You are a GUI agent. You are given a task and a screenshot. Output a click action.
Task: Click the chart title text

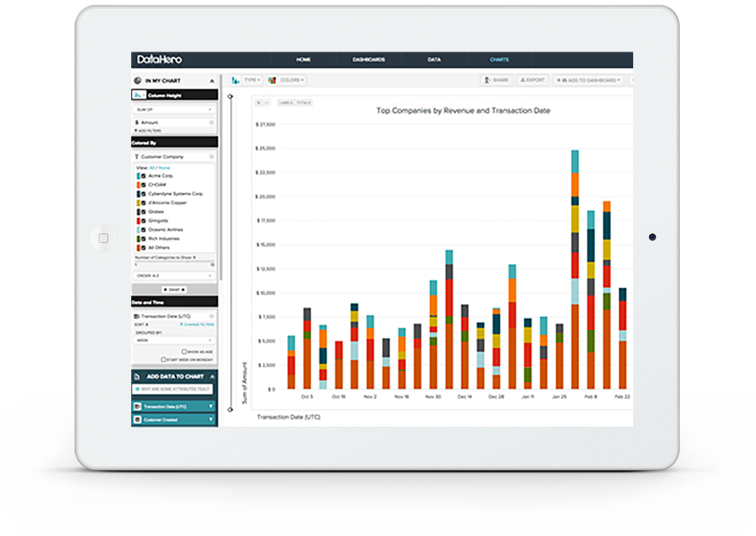pos(463,111)
